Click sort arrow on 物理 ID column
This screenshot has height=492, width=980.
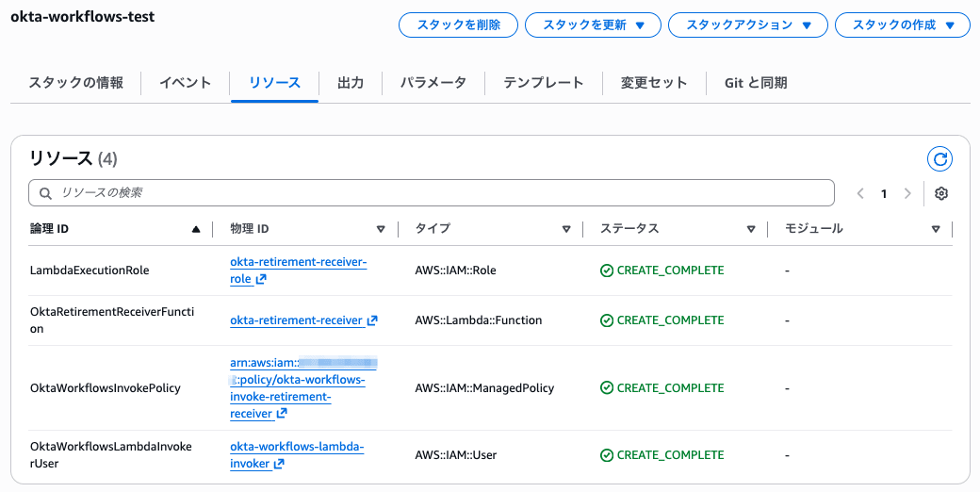pos(381,229)
